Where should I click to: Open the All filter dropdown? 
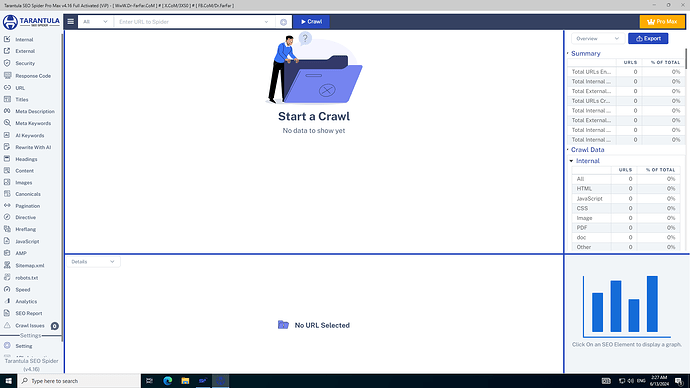tap(95, 22)
